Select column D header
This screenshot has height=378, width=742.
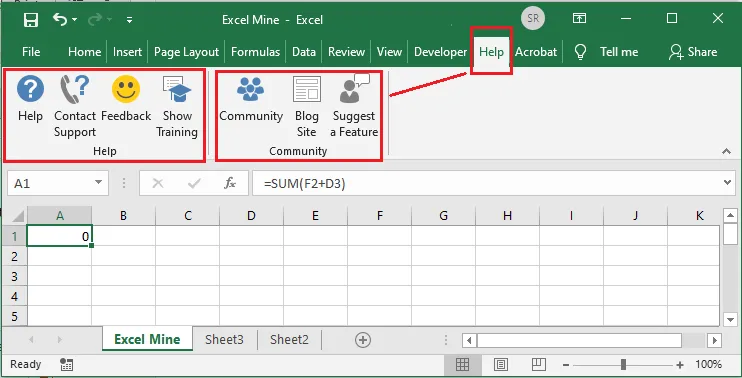[x=251, y=216]
